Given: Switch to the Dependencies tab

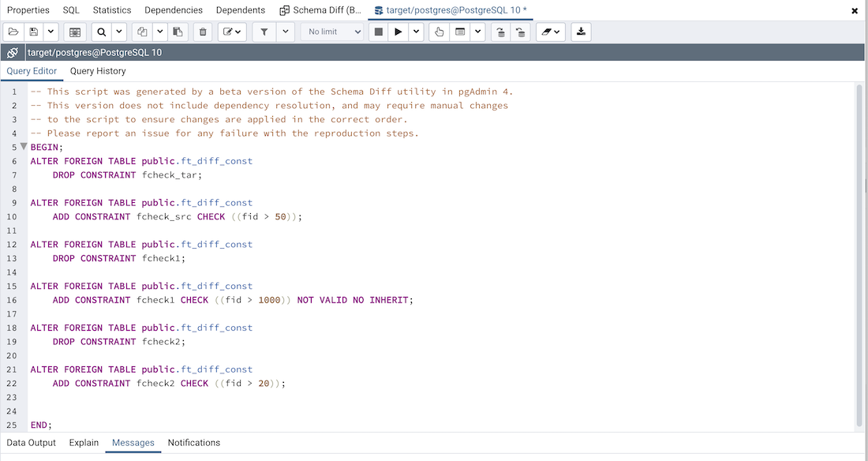Looking at the screenshot, I should point(174,10).
